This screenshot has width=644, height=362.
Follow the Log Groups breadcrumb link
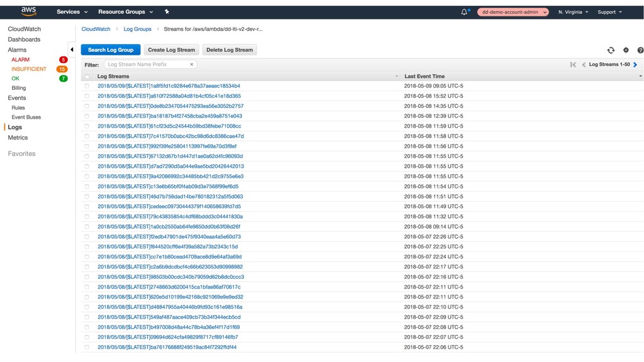tap(137, 29)
